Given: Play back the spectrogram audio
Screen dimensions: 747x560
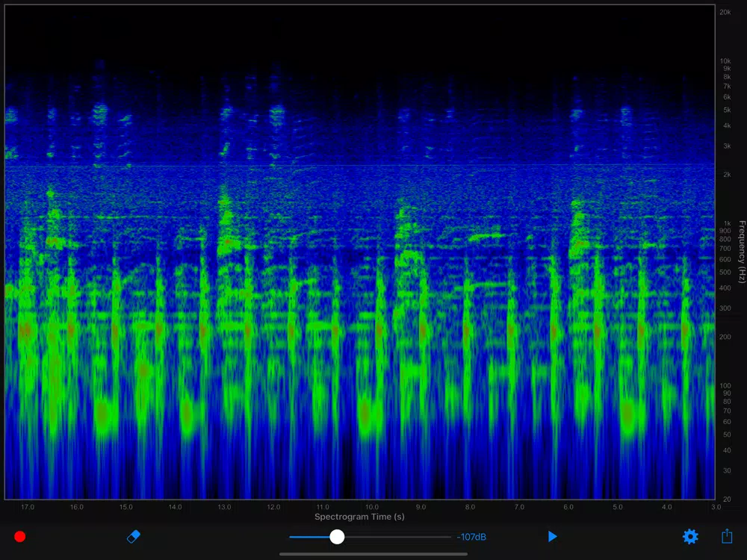Looking at the screenshot, I should pos(552,537).
